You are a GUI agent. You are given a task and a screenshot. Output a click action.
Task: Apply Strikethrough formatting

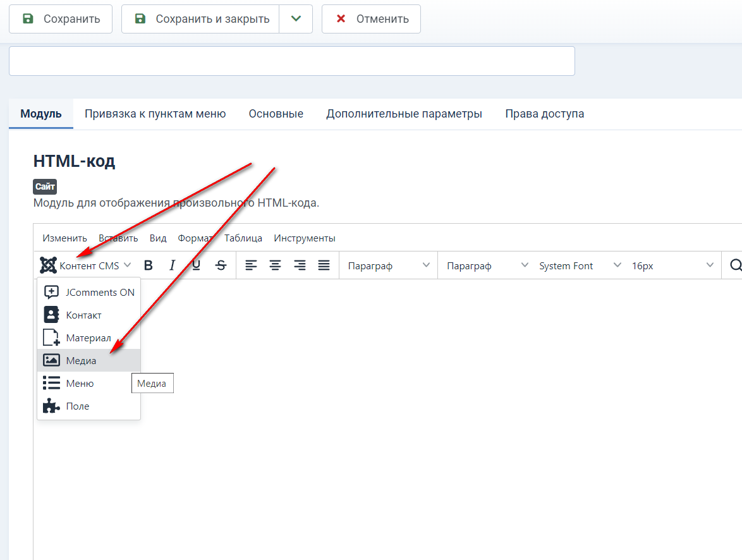pos(221,265)
